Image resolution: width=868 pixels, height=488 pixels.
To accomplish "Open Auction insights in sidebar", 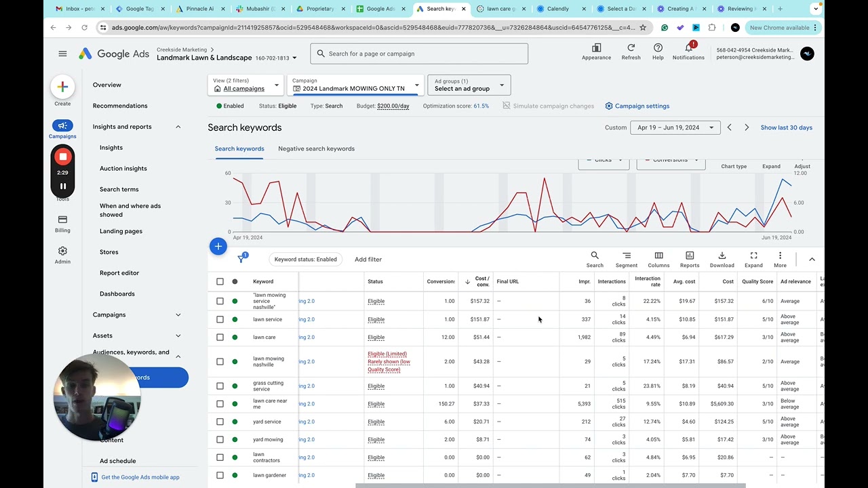I will pyautogui.click(x=123, y=168).
